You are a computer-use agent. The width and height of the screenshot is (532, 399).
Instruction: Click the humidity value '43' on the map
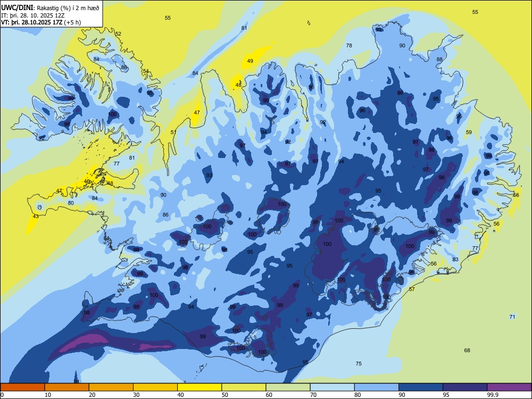click(x=36, y=216)
